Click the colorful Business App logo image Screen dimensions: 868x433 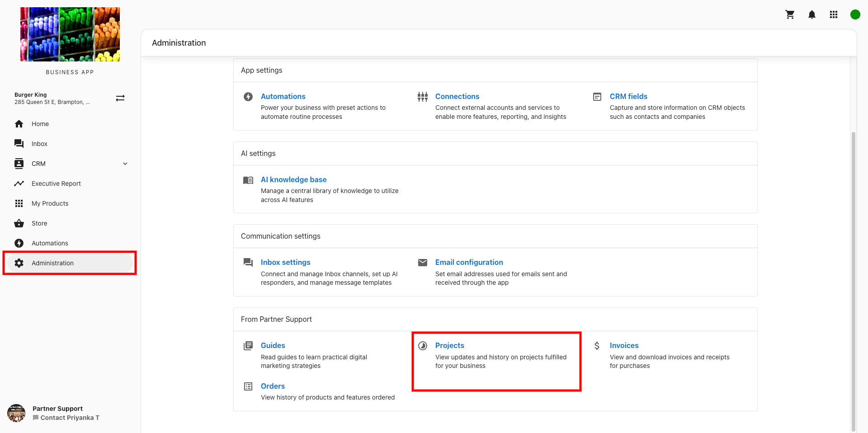coord(70,34)
